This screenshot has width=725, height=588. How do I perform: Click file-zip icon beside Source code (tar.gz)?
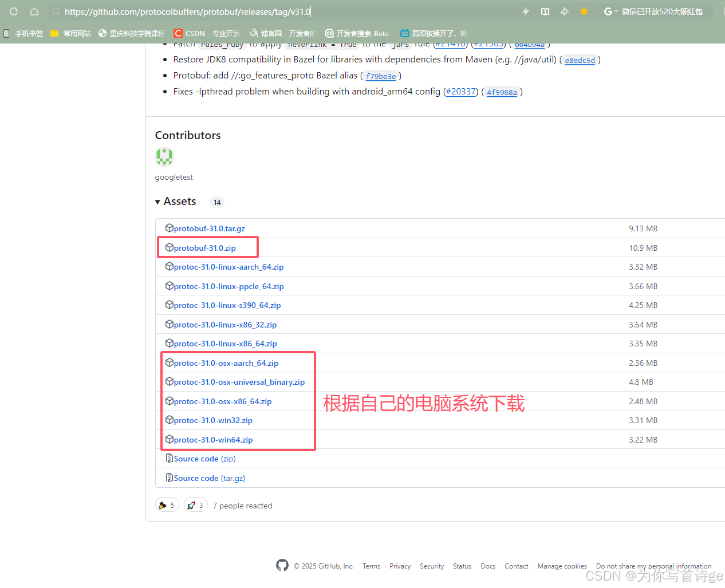coord(170,477)
